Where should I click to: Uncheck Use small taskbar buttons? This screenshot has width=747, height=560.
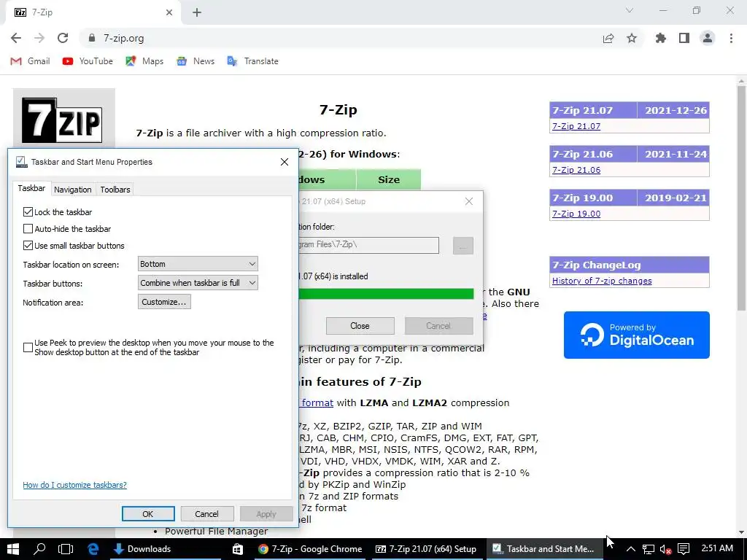click(x=28, y=245)
